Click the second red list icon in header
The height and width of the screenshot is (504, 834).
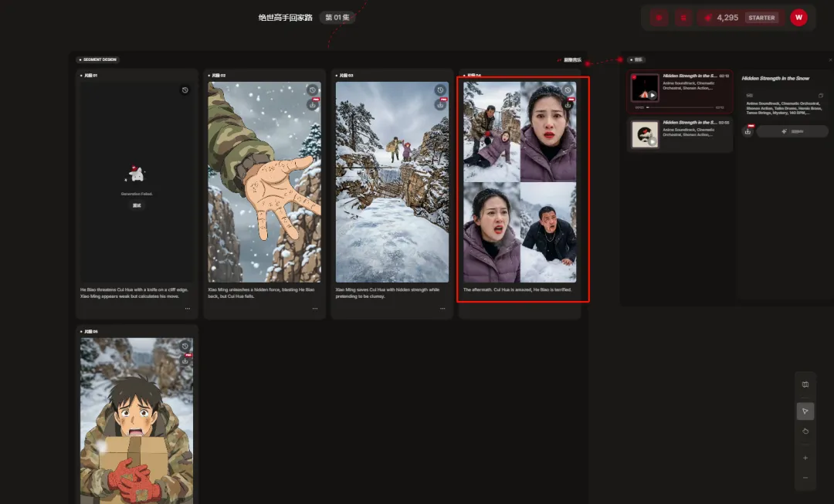[683, 18]
